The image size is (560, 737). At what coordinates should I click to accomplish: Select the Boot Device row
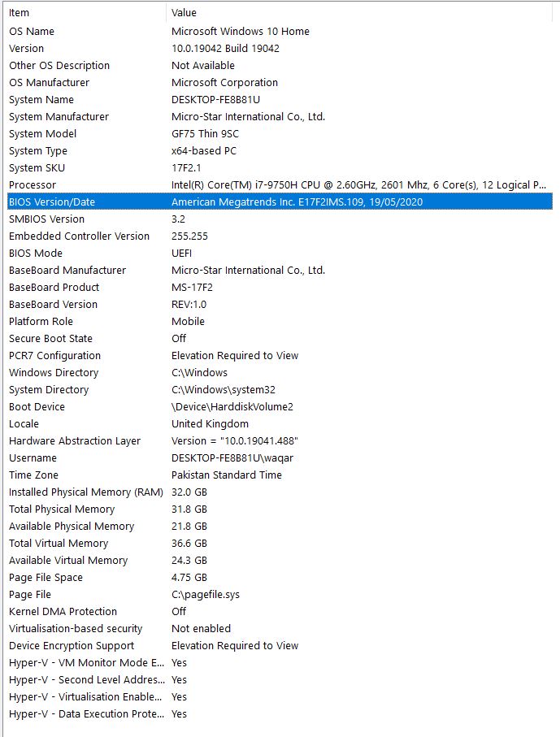point(280,407)
